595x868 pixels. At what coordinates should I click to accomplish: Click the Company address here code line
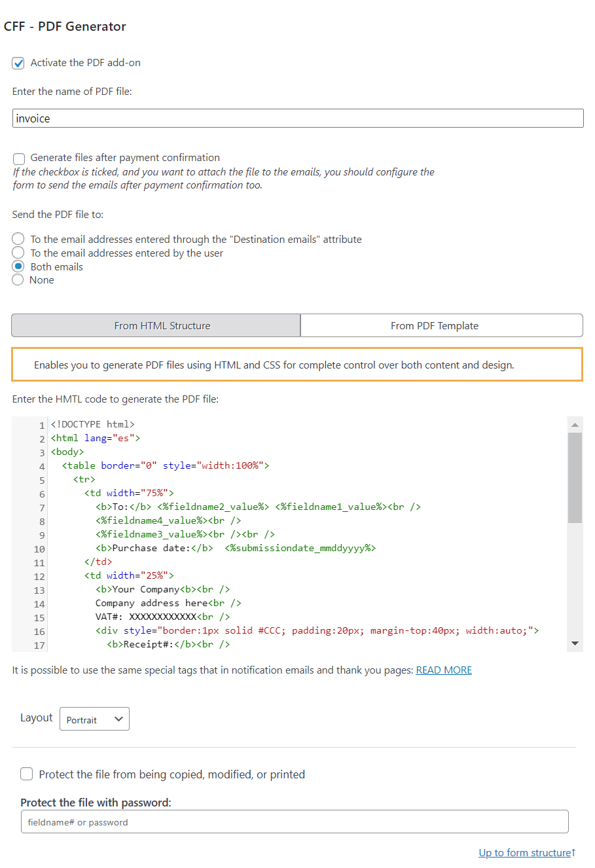pyautogui.click(x=168, y=603)
